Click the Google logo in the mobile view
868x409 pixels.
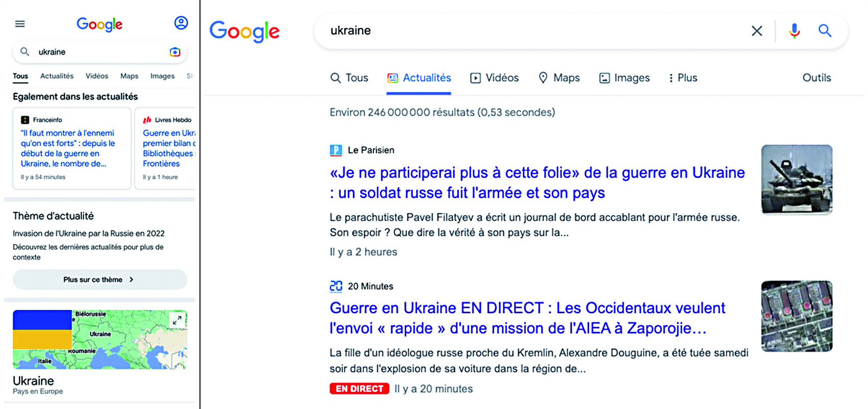99,24
